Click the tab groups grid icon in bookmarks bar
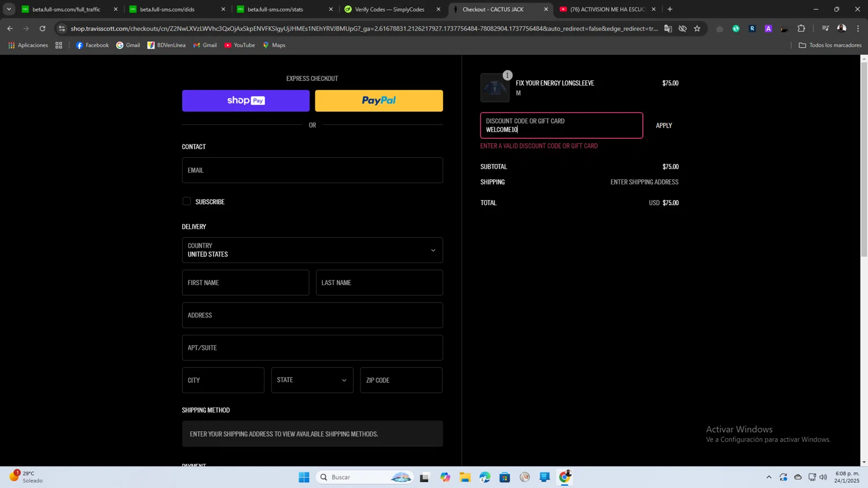The height and width of the screenshot is (488, 868). (x=59, y=45)
